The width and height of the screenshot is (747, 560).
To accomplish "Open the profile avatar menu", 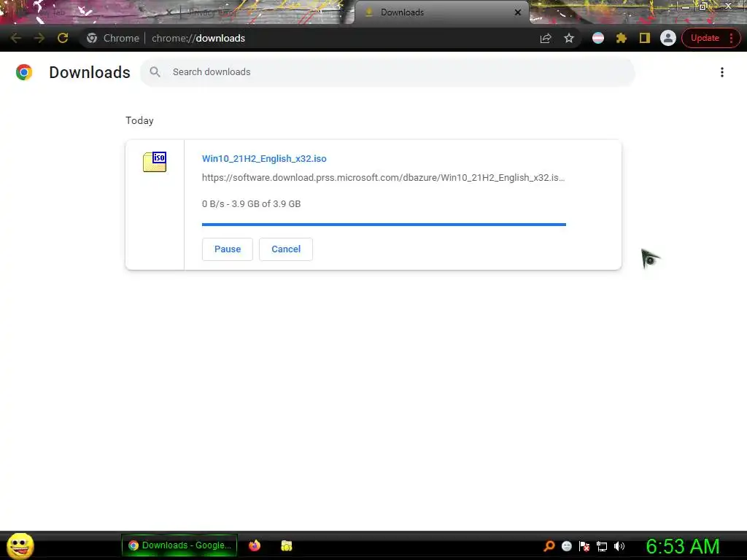I will click(668, 38).
